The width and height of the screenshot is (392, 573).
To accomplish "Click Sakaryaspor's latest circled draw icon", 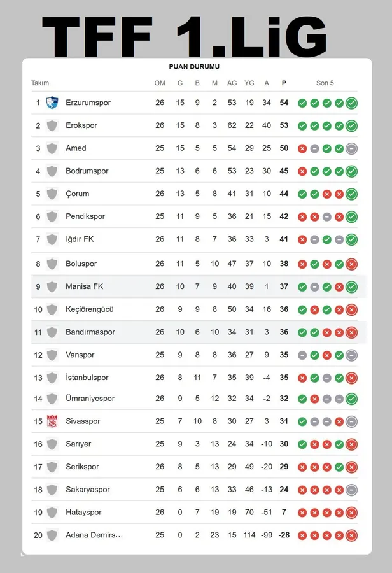I will pyautogui.click(x=351, y=490).
